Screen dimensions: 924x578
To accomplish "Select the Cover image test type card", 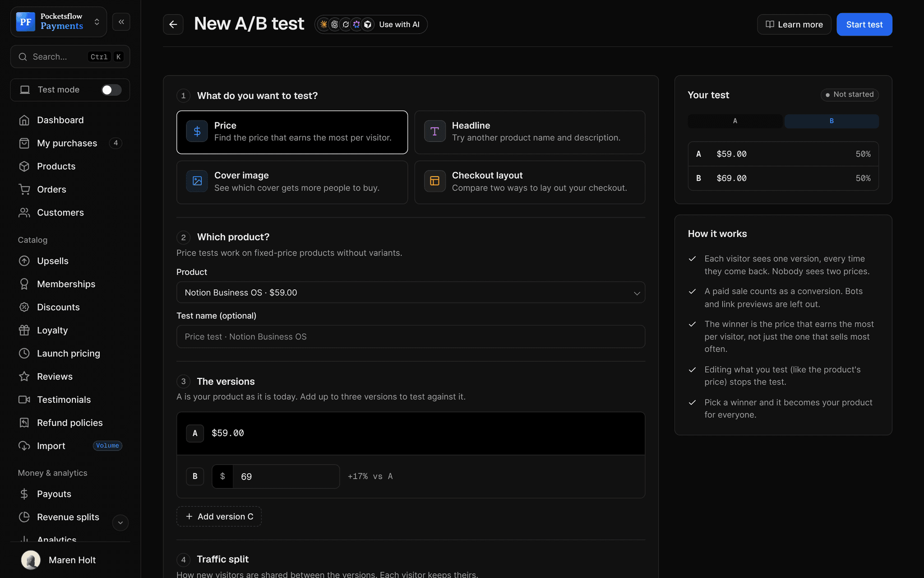I will click(x=292, y=182).
